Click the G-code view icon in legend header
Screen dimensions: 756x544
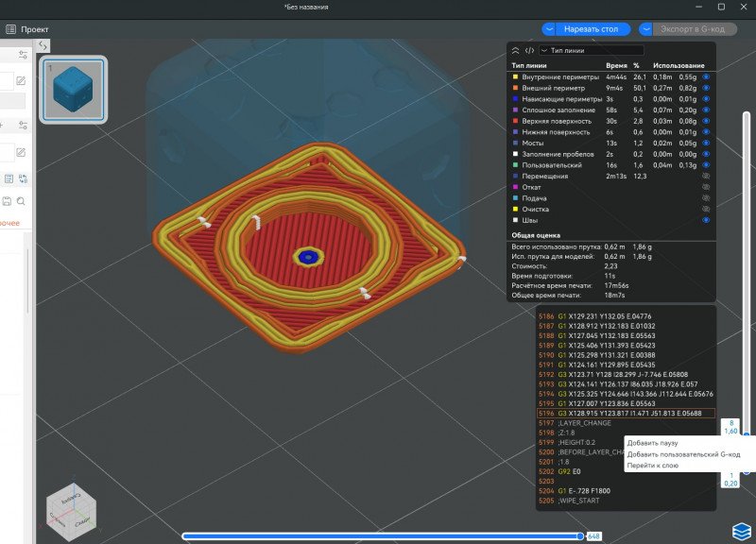coord(529,50)
